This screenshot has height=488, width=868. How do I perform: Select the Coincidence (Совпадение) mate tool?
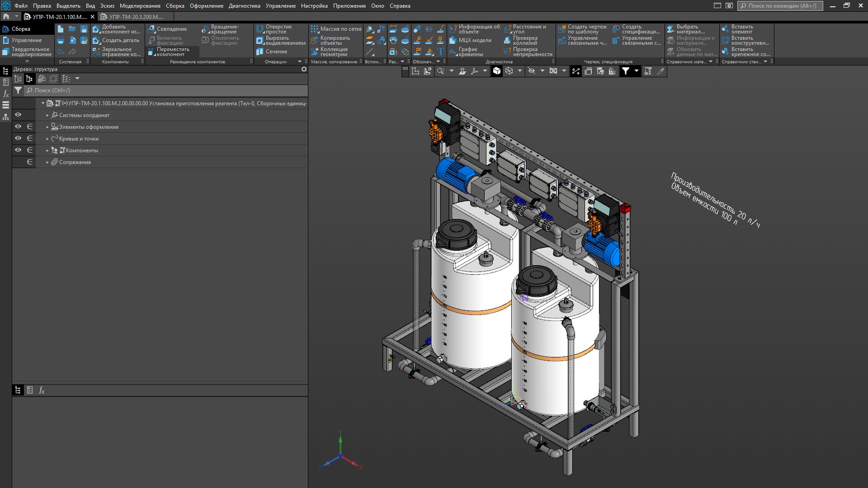(x=167, y=29)
